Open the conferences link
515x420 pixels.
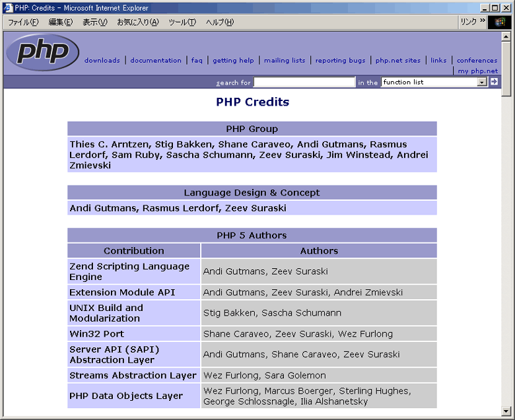click(x=477, y=60)
